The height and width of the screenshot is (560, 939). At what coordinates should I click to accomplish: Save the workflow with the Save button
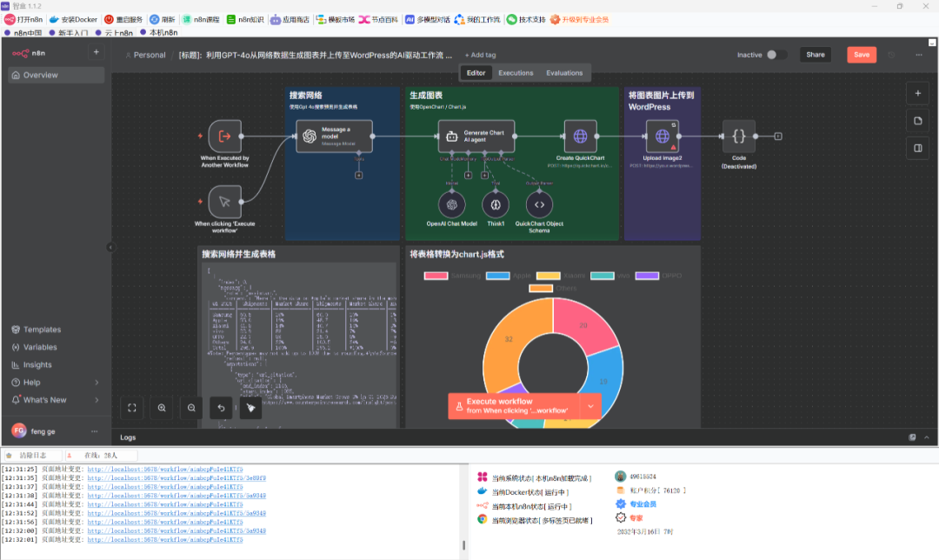point(861,55)
